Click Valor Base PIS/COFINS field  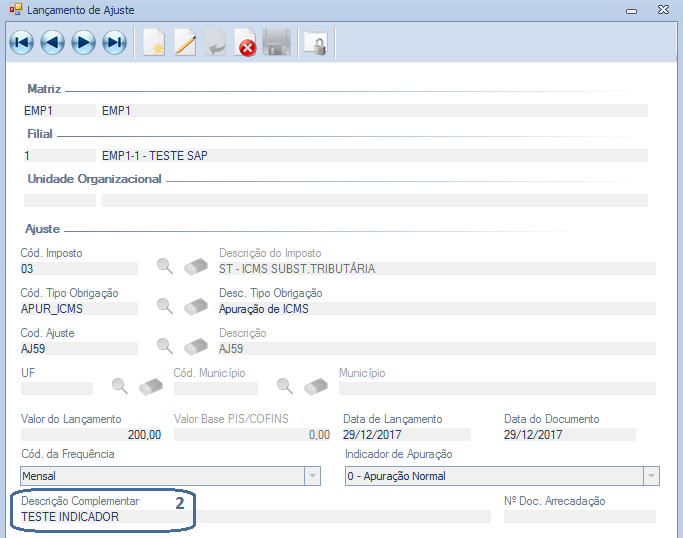pos(252,435)
